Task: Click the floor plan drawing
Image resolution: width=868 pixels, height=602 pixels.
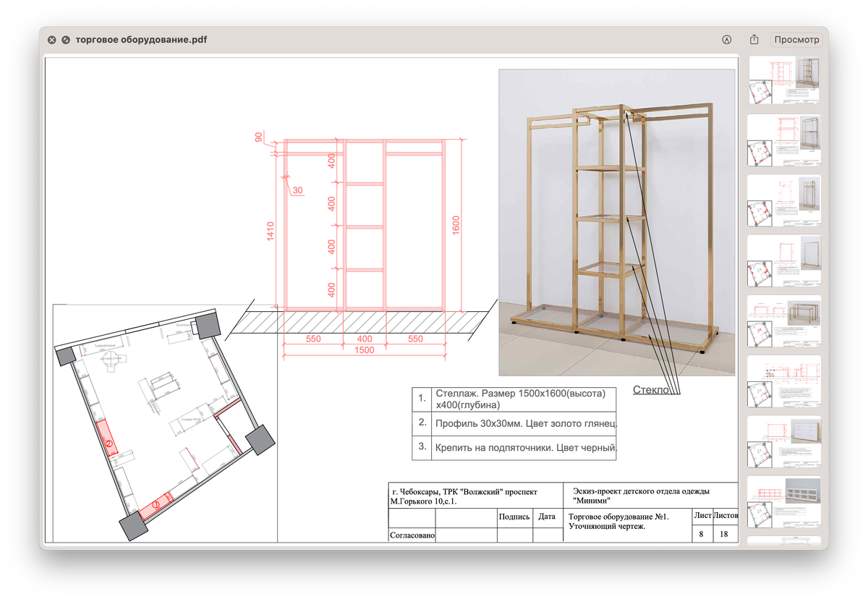Action: [165, 423]
